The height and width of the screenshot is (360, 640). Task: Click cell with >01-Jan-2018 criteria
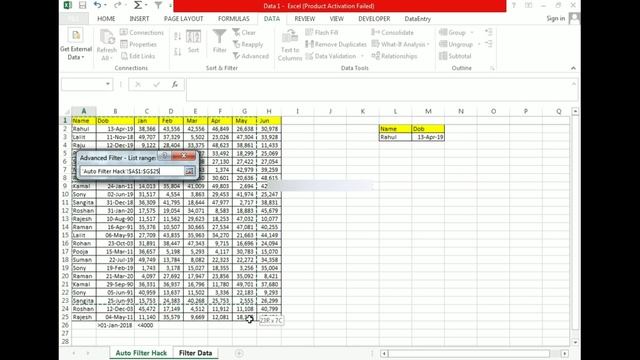[115, 325]
